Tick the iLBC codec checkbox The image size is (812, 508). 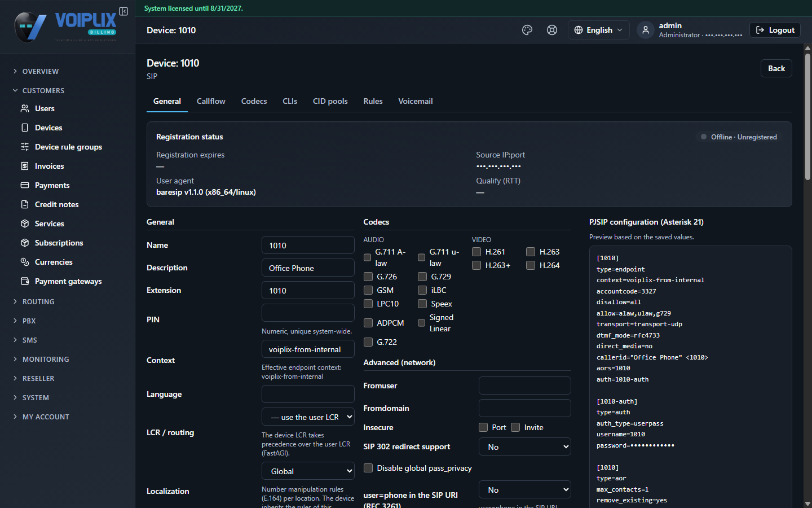(x=422, y=290)
